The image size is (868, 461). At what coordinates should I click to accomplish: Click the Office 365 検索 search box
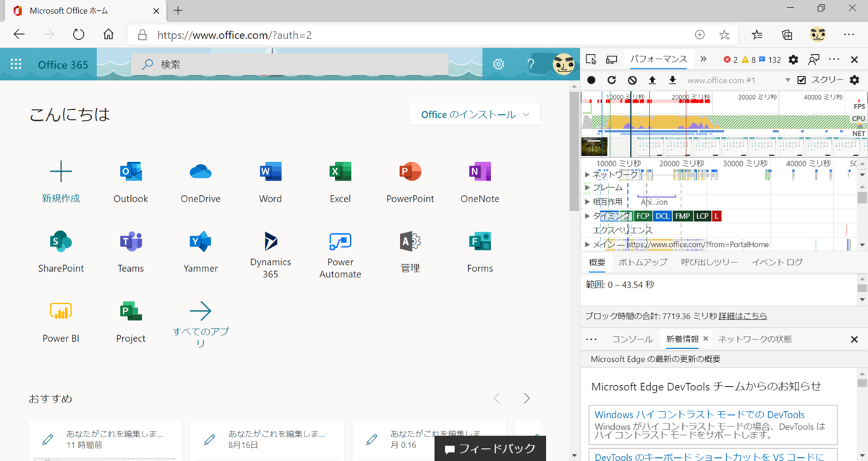click(x=289, y=64)
